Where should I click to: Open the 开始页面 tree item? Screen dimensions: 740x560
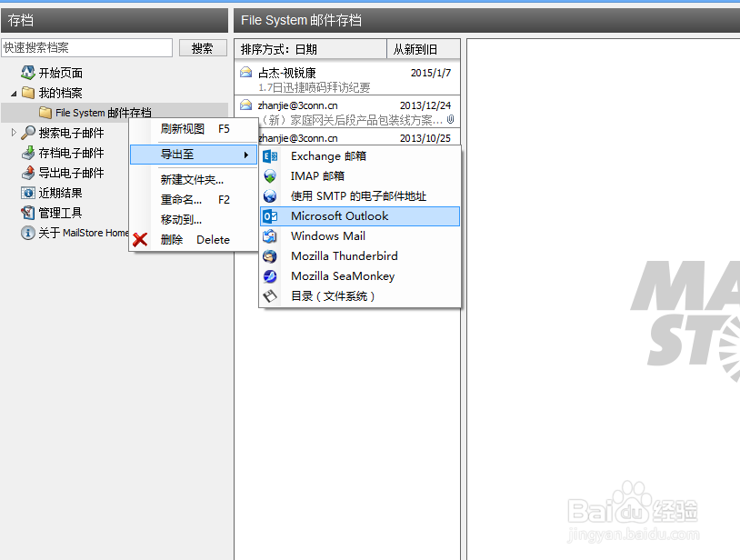60,73
